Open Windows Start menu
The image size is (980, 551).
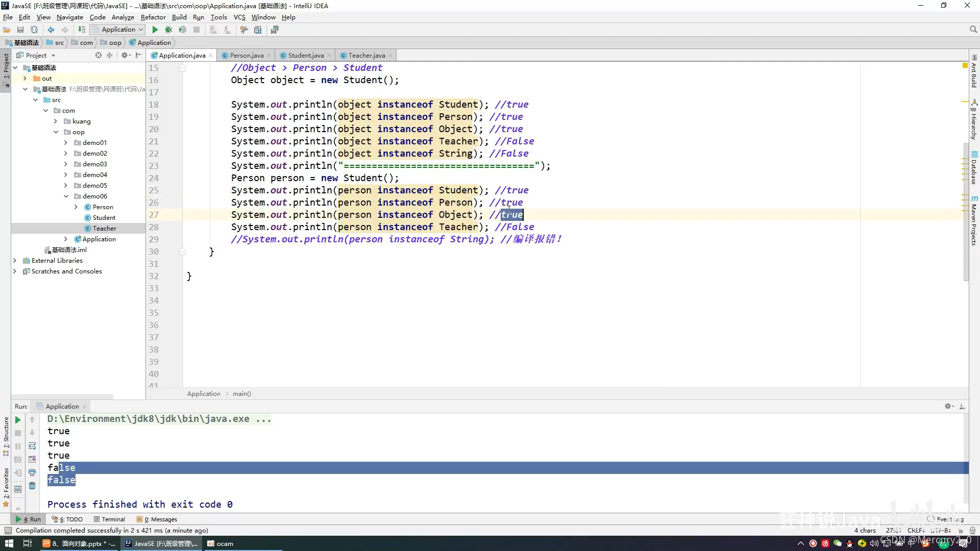point(9,543)
